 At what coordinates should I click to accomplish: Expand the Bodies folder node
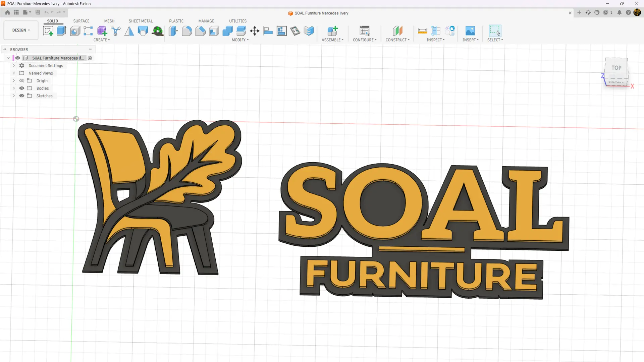point(14,88)
